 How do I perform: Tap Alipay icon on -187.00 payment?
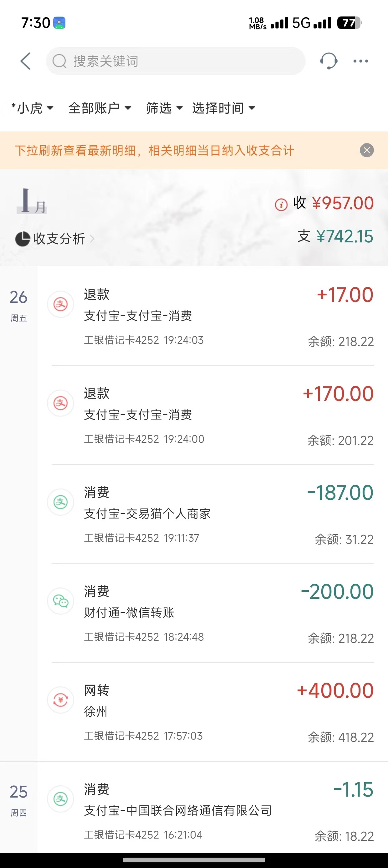[x=61, y=502]
